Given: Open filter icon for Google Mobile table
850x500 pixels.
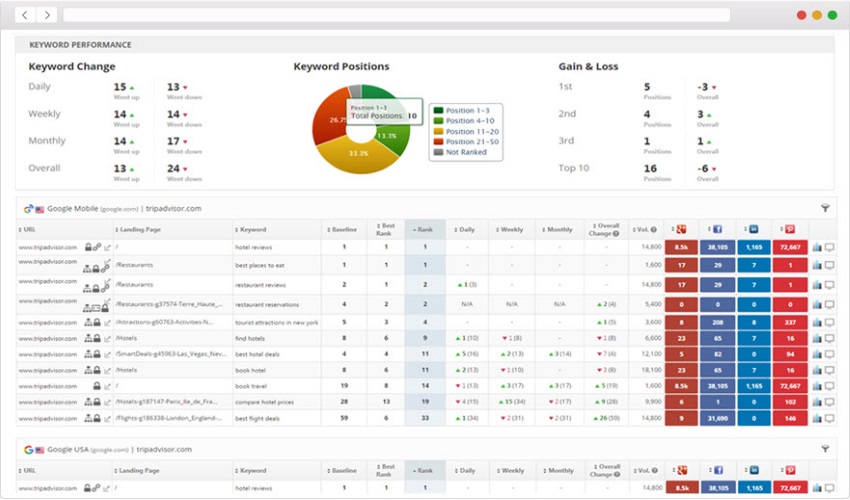Looking at the screenshot, I should click(x=825, y=208).
